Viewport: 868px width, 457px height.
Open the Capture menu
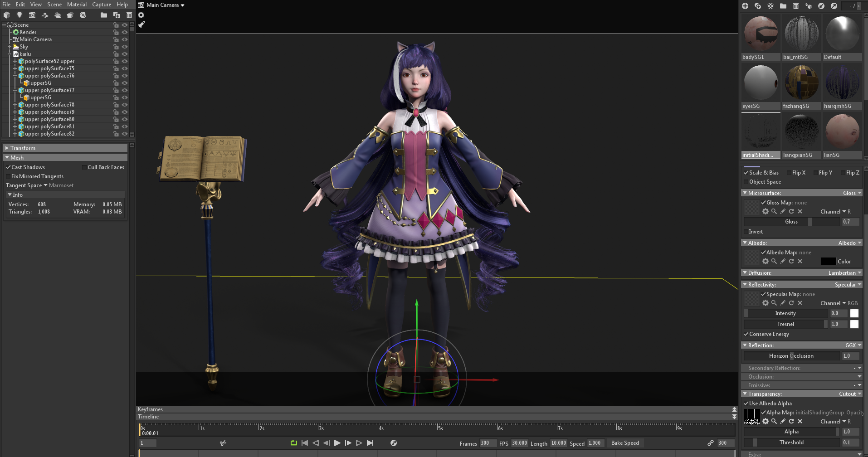(102, 5)
